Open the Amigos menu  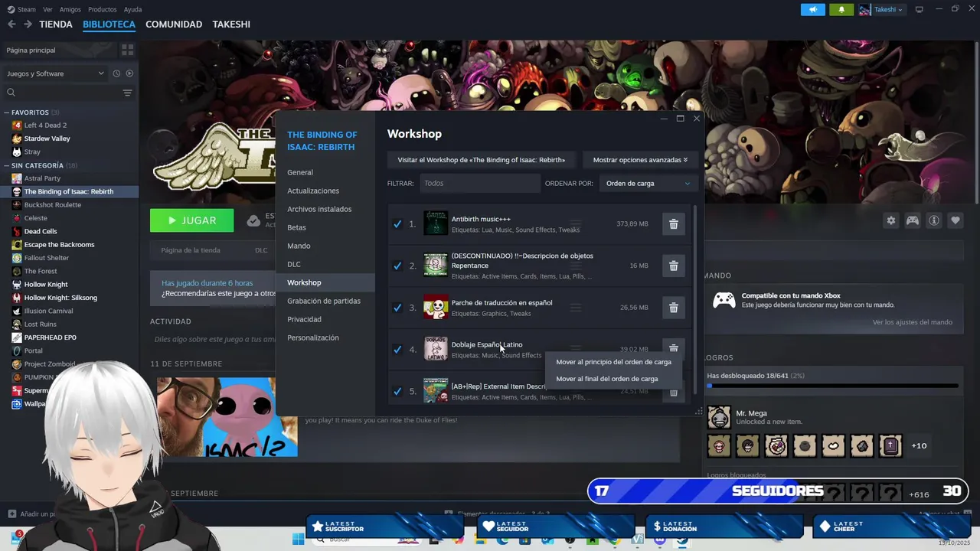click(x=70, y=9)
